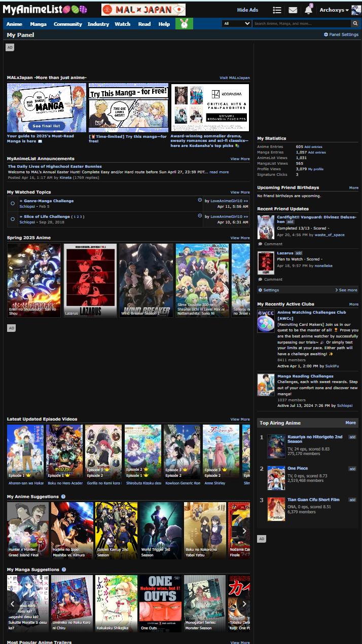This screenshot has width=362, height=644.
Task: Click 'See final list' button on manga banner
Action: coord(46,126)
